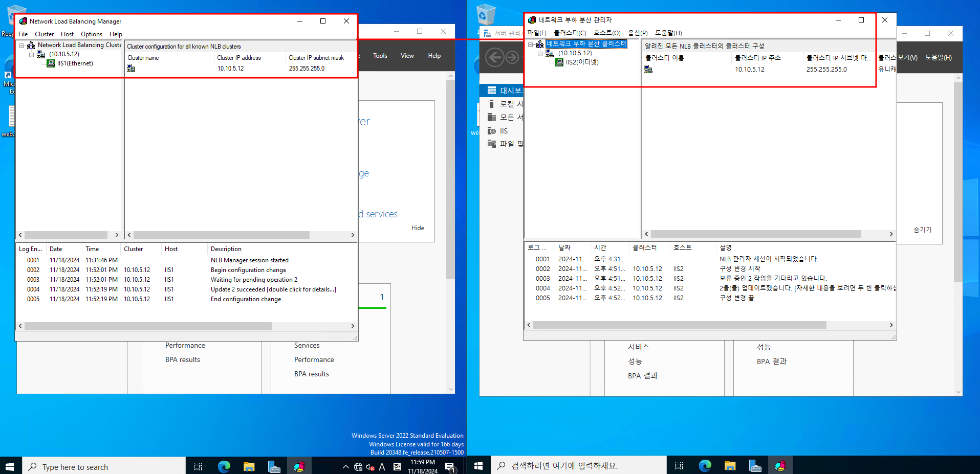Select cluster icon in Korean tree (10.10.5.12)
Image resolution: width=980 pixels, height=474 pixels.
click(550, 53)
